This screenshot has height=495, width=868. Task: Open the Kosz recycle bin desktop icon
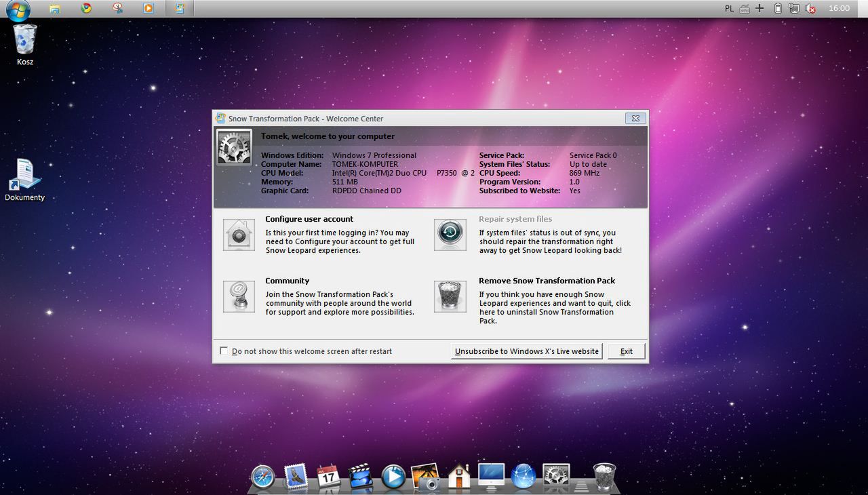[25, 45]
